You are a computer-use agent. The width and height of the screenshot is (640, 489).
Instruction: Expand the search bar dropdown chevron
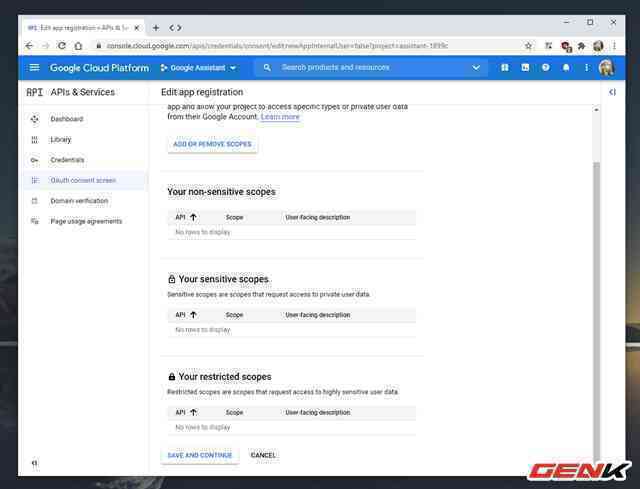coord(476,68)
